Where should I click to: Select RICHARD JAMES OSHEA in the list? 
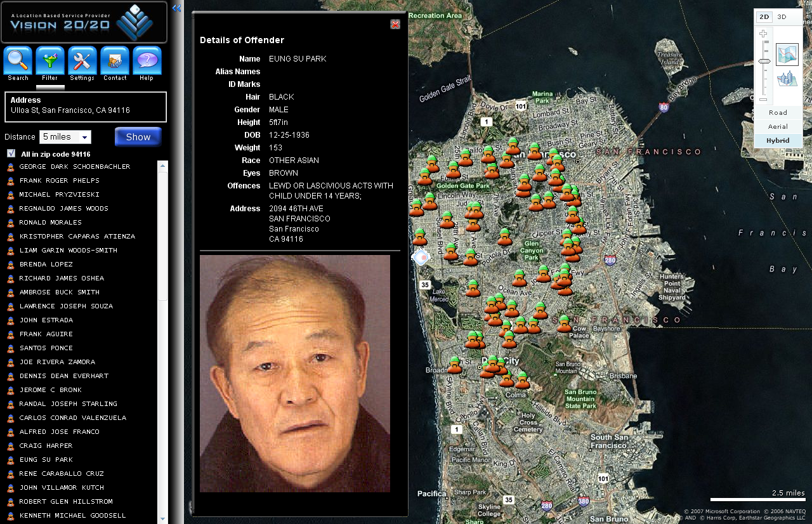(62, 278)
